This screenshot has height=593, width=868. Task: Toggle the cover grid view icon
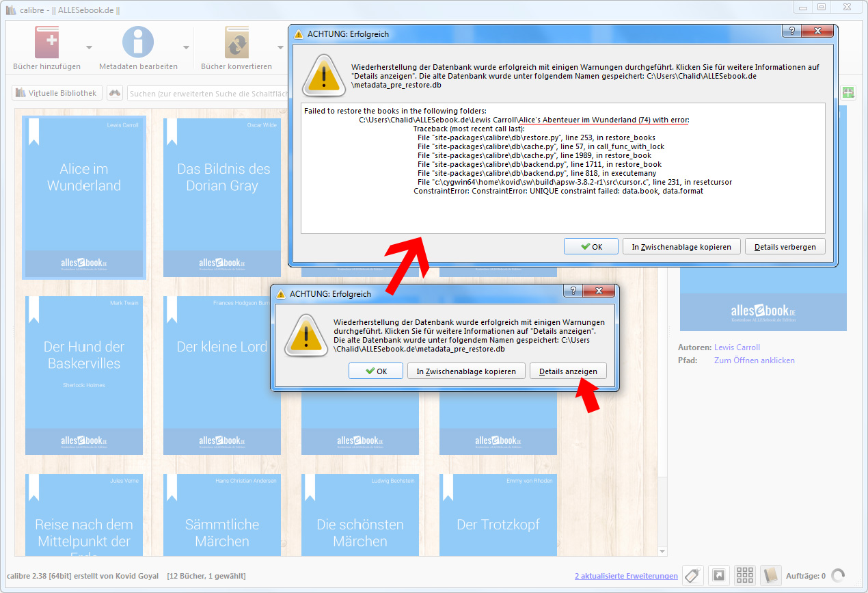pos(744,576)
